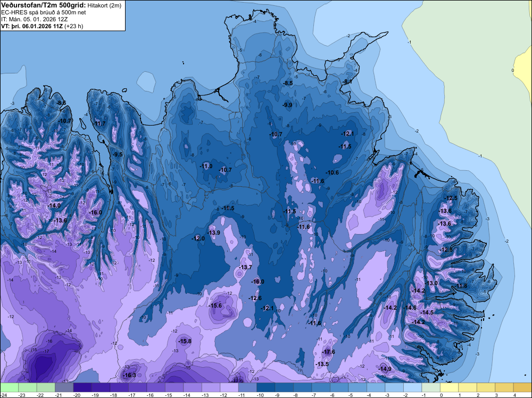Click the 'Hitakort (2m)' label
Viewport: 532px width, 398px height.
click(x=104, y=5)
